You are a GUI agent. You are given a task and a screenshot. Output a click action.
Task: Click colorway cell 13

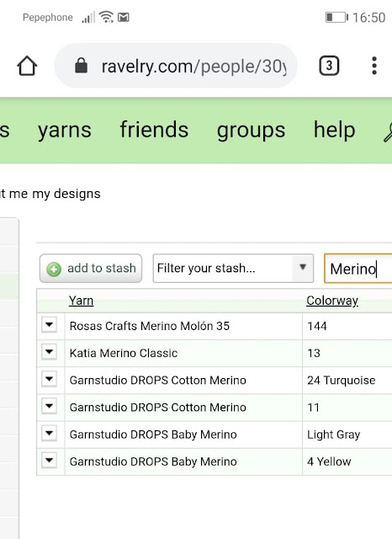(347, 353)
